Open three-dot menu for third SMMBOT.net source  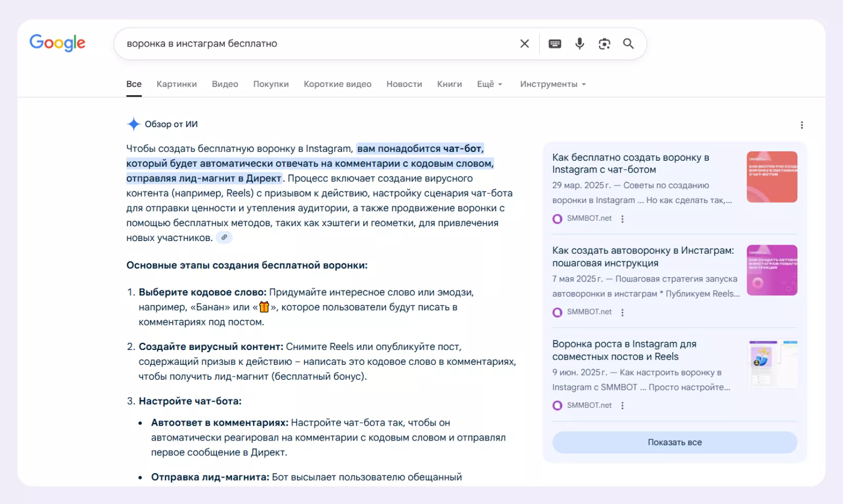[x=622, y=406]
